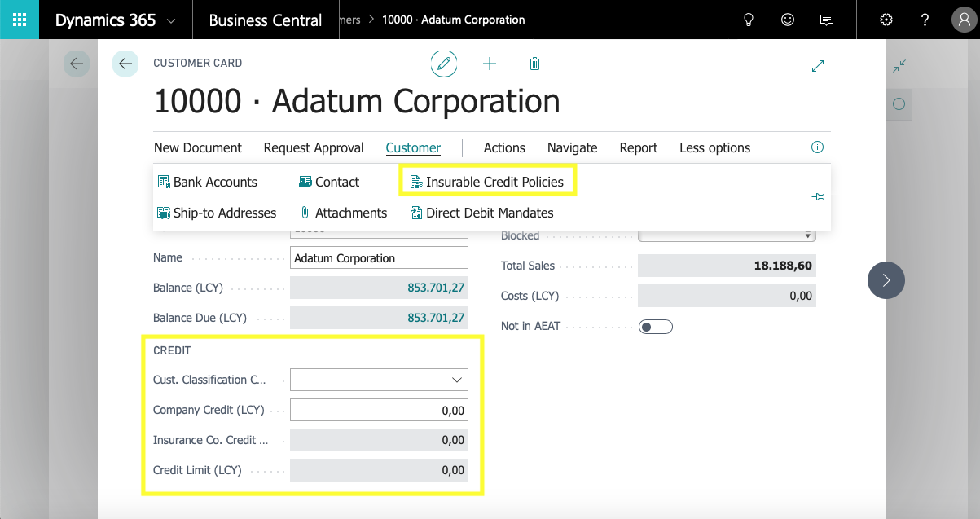Click the Credit Limit (LCY) value
The width and height of the screenshot is (980, 519).
coord(379,470)
